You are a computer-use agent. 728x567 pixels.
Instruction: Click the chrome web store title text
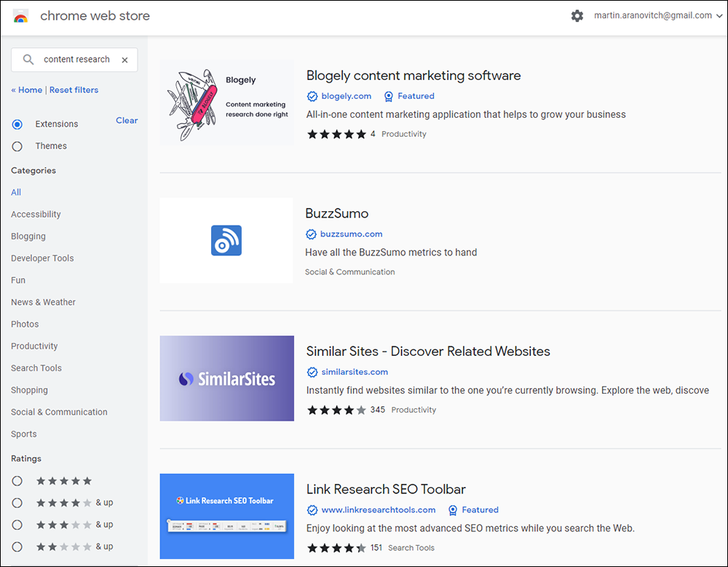95,16
